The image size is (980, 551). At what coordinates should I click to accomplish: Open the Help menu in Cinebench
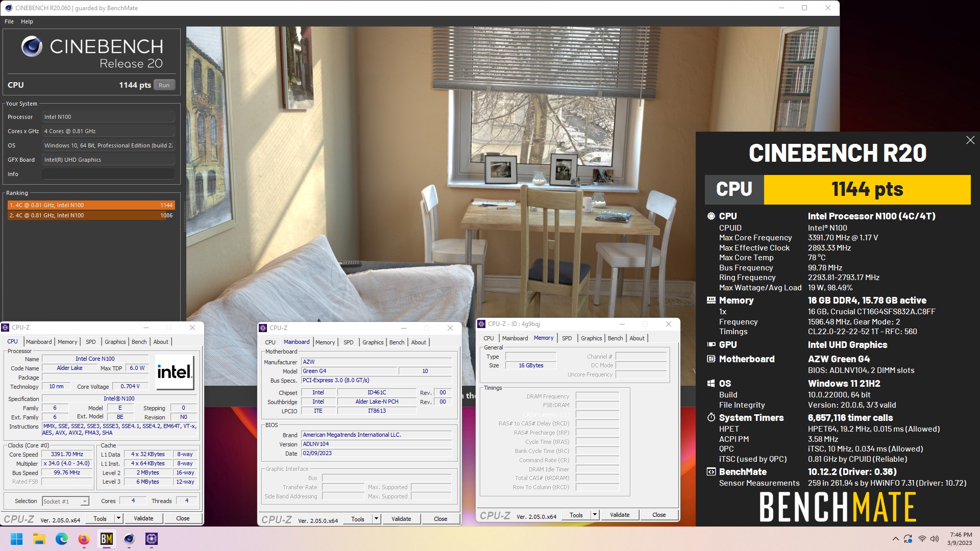[x=27, y=21]
